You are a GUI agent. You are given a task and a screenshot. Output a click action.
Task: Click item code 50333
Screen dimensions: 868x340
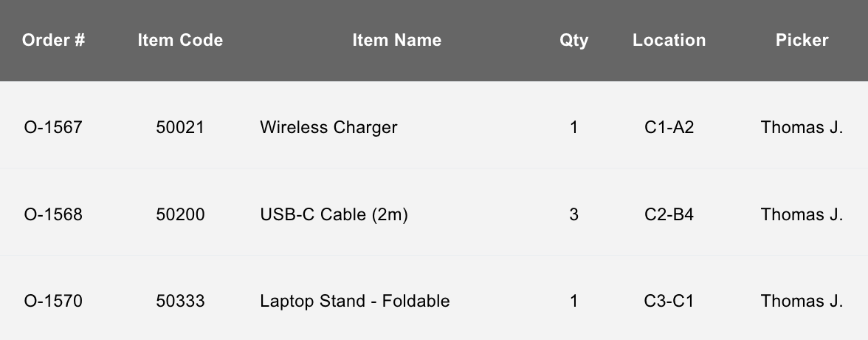coord(180,302)
